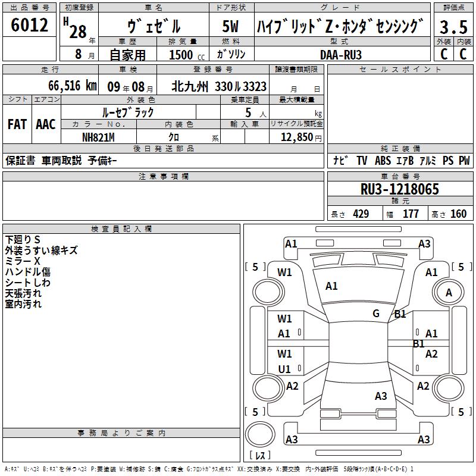
Task: Select exterior color ルーセブラック
Action: [x=128, y=112]
